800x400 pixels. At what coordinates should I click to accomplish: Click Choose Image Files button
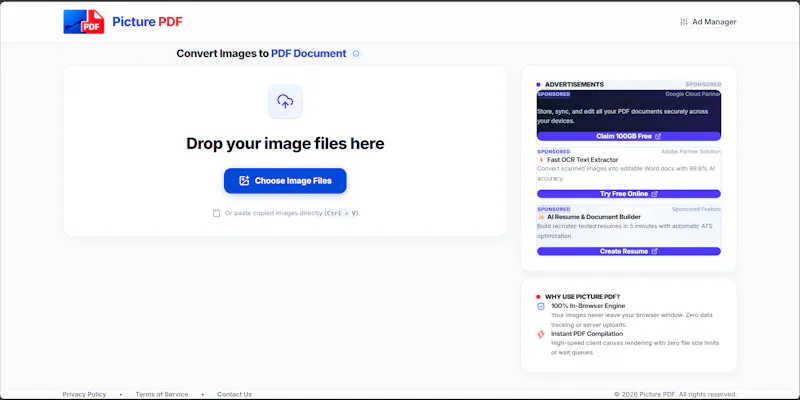[285, 181]
